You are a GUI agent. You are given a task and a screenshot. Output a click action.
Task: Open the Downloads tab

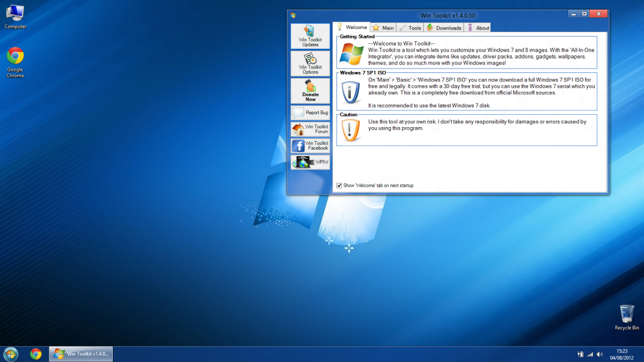(444, 28)
